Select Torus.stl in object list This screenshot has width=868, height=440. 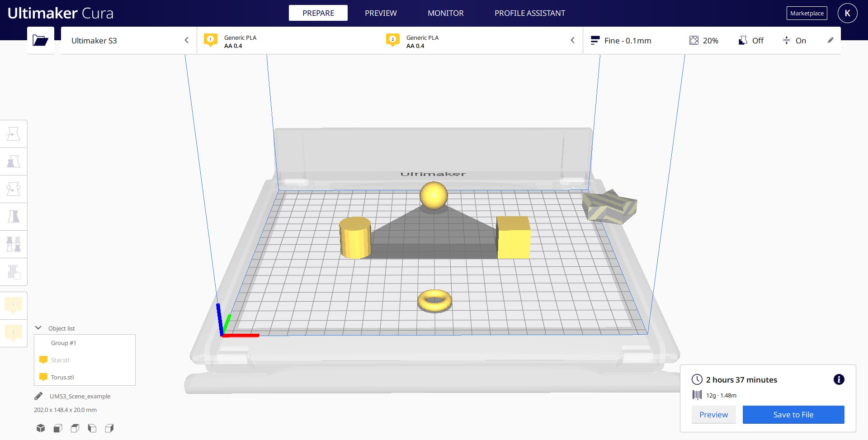85,377
